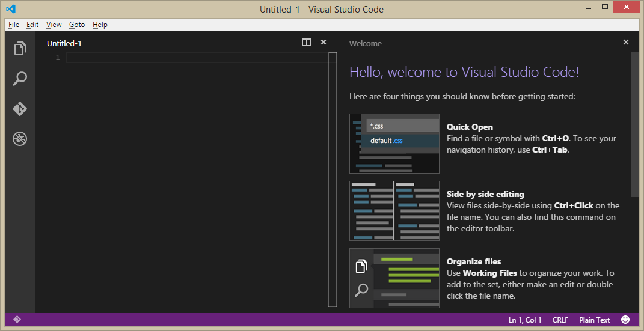Select the Untitled-1 editor title

click(x=64, y=43)
